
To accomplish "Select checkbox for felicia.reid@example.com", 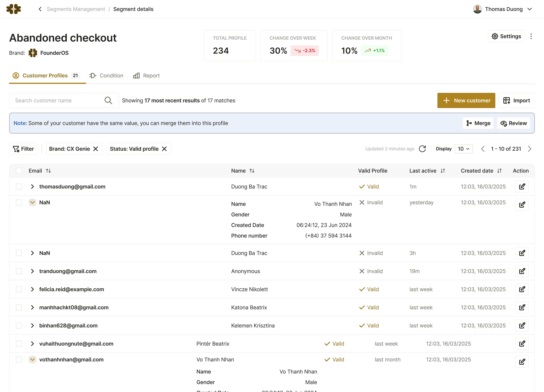I will coord(19,289).
